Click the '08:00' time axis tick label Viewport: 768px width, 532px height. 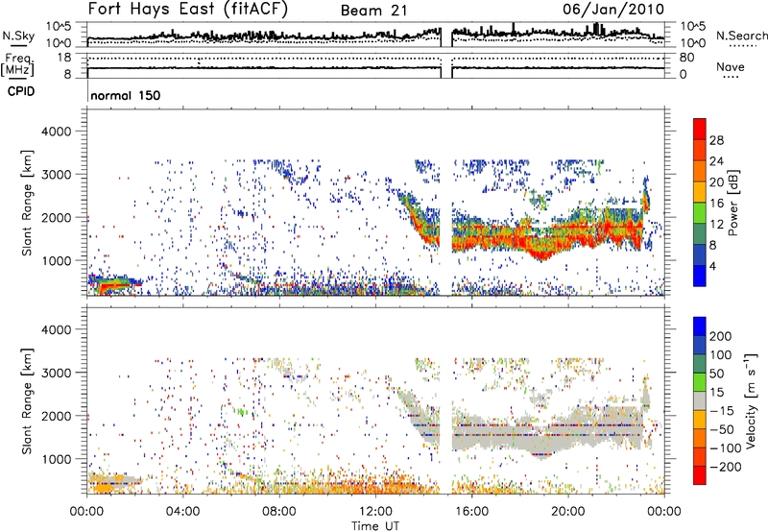point(279,512)
